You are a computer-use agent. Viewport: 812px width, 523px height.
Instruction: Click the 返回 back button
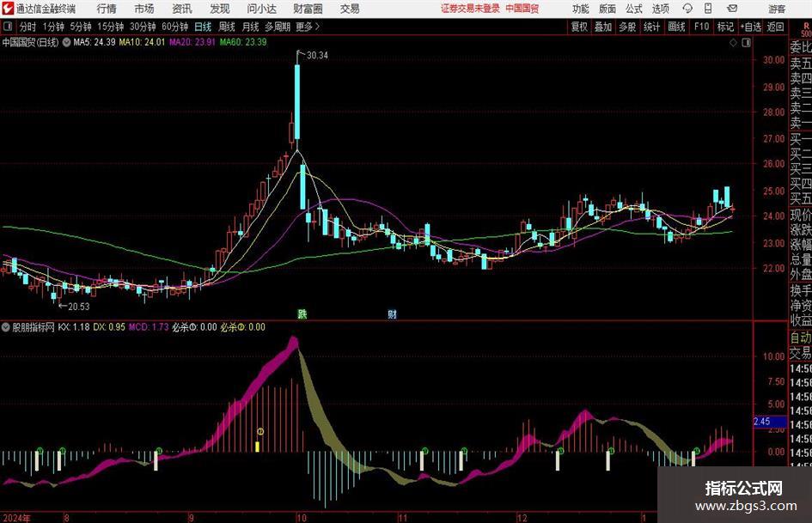coord(775,27)
